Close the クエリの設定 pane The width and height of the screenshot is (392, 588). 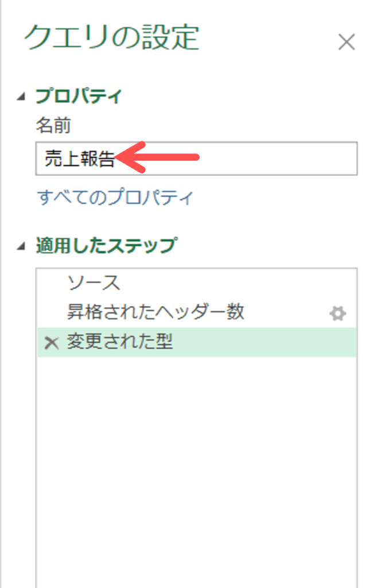(347, 42)
